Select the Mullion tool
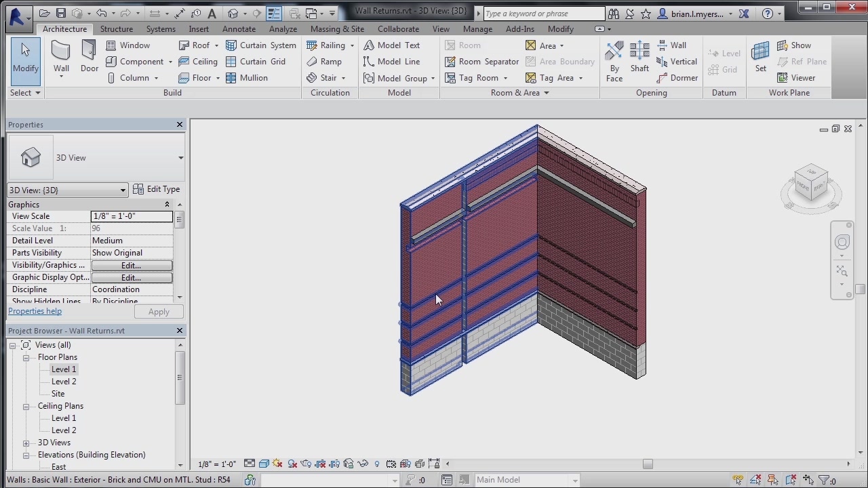Image resolution: width=868 pixels, height=488 pixels. coord(247,78)
